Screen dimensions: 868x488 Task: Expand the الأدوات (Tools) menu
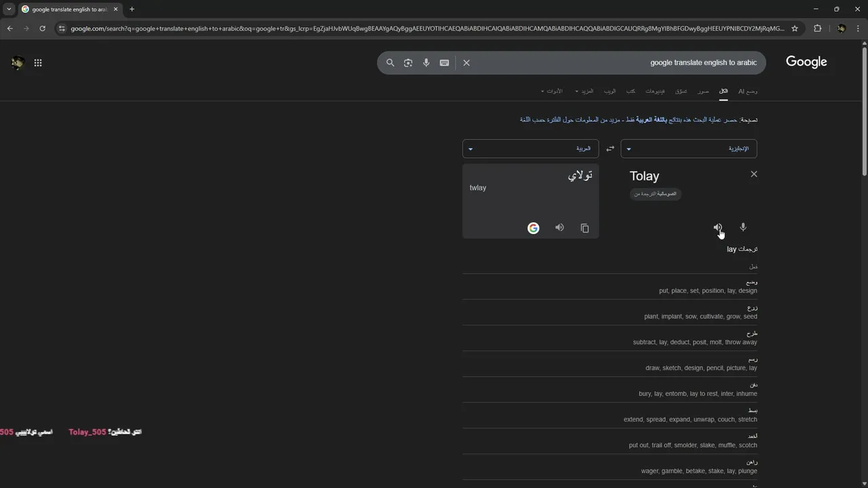pyautogui.click(x=551, y=91)
